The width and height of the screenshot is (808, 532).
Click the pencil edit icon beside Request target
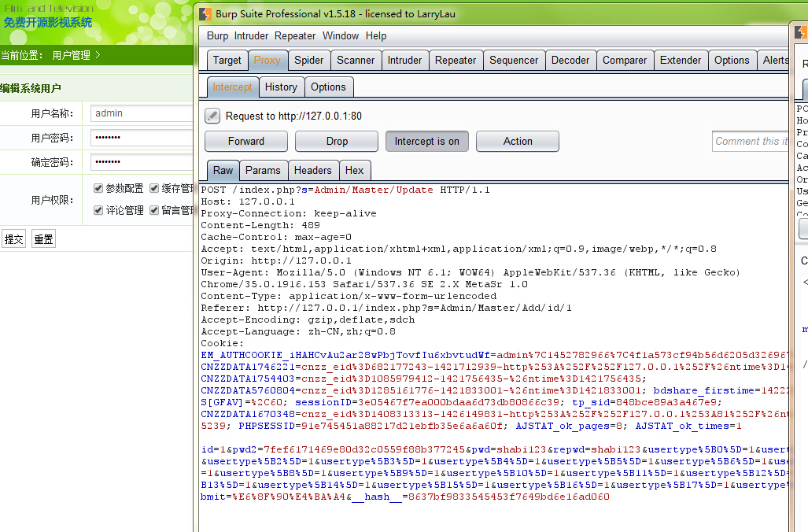point(212,116)
